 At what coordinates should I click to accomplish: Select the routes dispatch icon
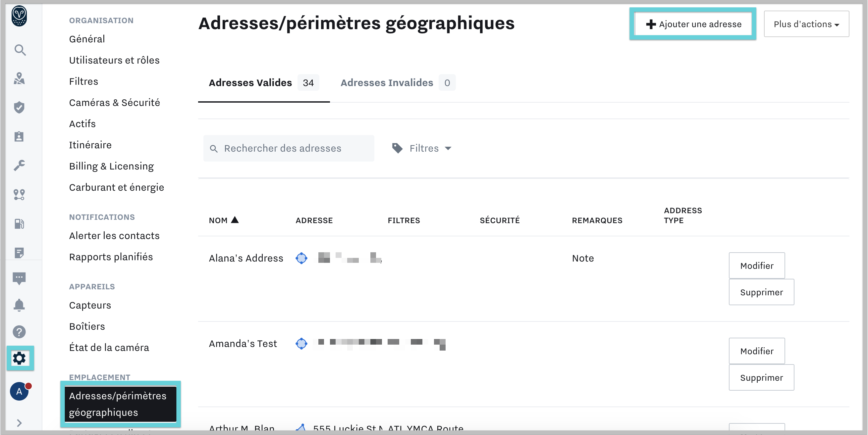pos(20,195)
